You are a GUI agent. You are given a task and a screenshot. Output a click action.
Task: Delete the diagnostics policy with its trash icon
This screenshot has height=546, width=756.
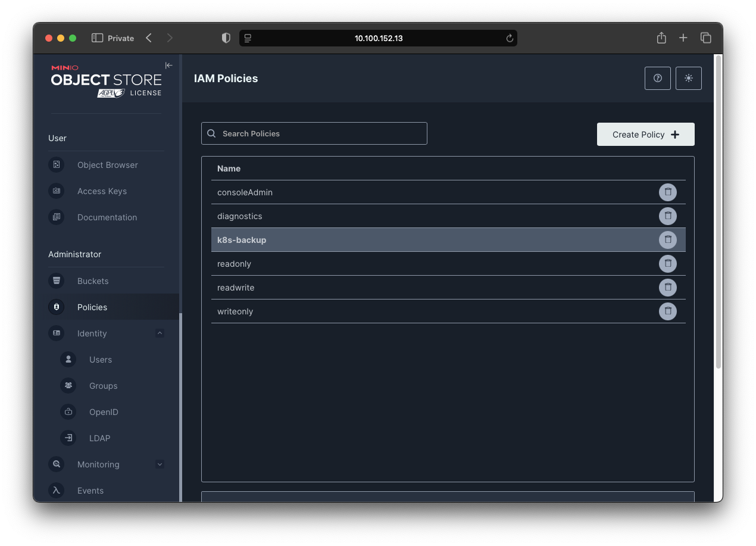tap(667, 216)
